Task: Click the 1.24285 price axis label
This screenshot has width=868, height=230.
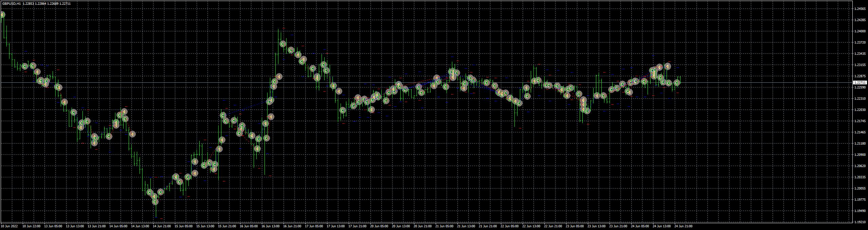Action: [860, 20]
